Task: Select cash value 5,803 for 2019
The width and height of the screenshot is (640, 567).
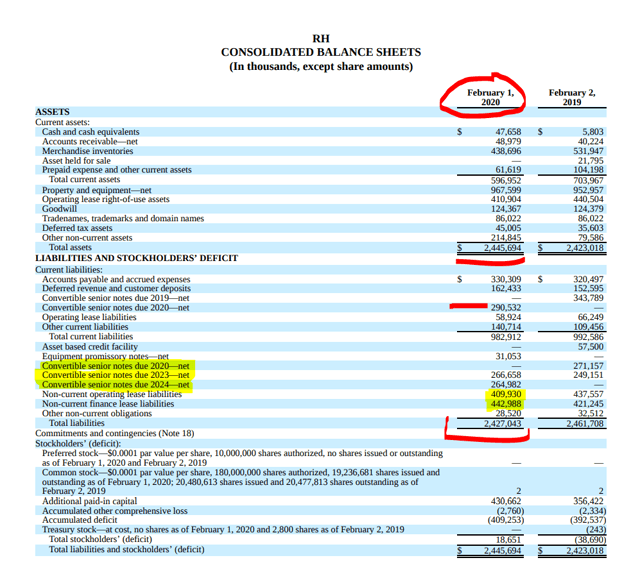Action: pos(593,132)
